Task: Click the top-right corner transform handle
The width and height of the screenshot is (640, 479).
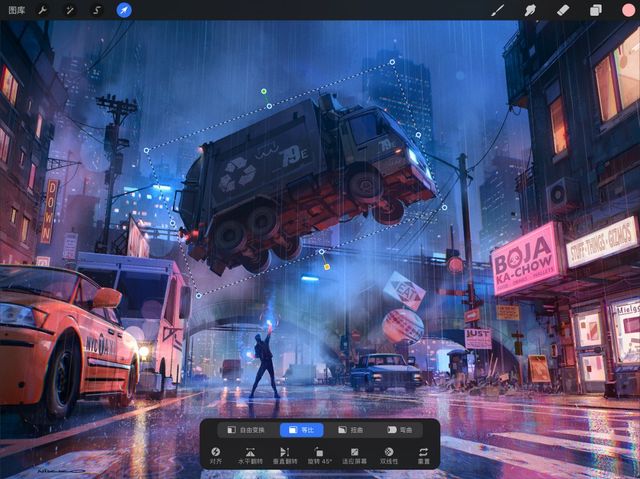Action: [392, 62]
